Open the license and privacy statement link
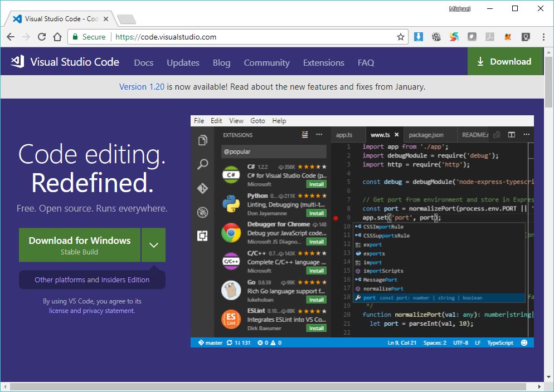 (x=92, y=311)
